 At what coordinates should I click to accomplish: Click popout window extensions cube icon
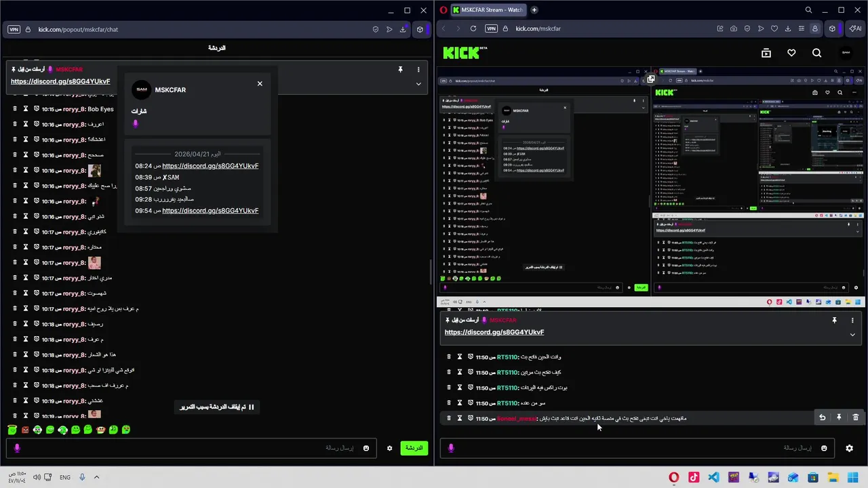[x=420, y=29]
